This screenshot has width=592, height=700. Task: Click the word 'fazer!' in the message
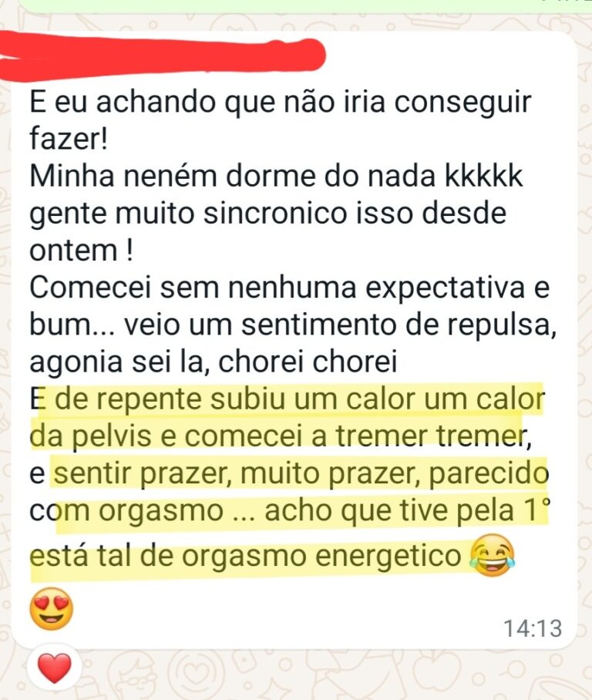click(x=69, y=139)
